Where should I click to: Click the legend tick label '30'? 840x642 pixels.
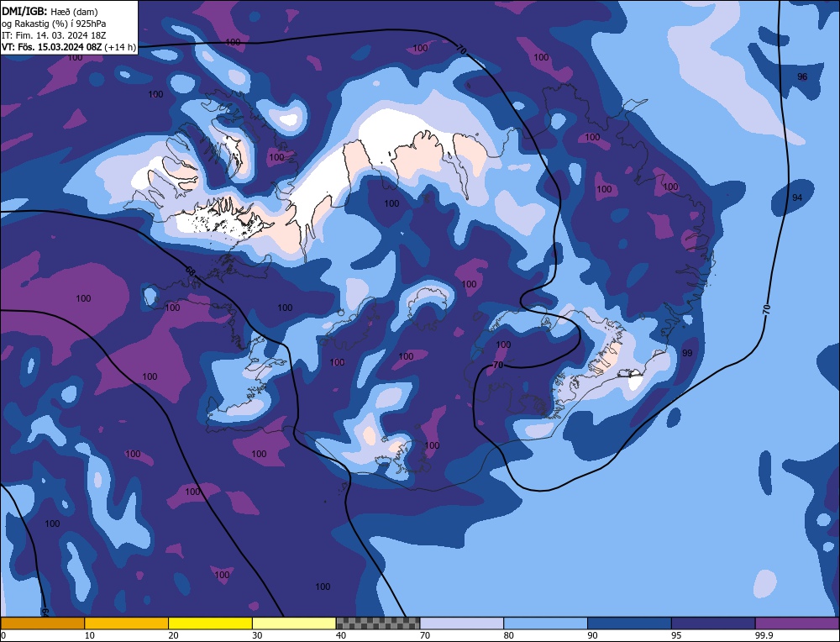[x=257, y=635]
